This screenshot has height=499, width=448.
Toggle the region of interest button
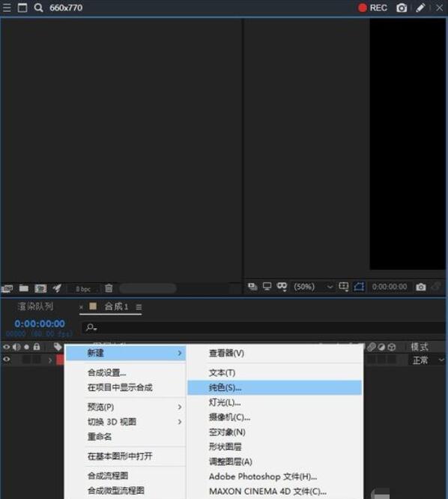(x=359, y=287)
